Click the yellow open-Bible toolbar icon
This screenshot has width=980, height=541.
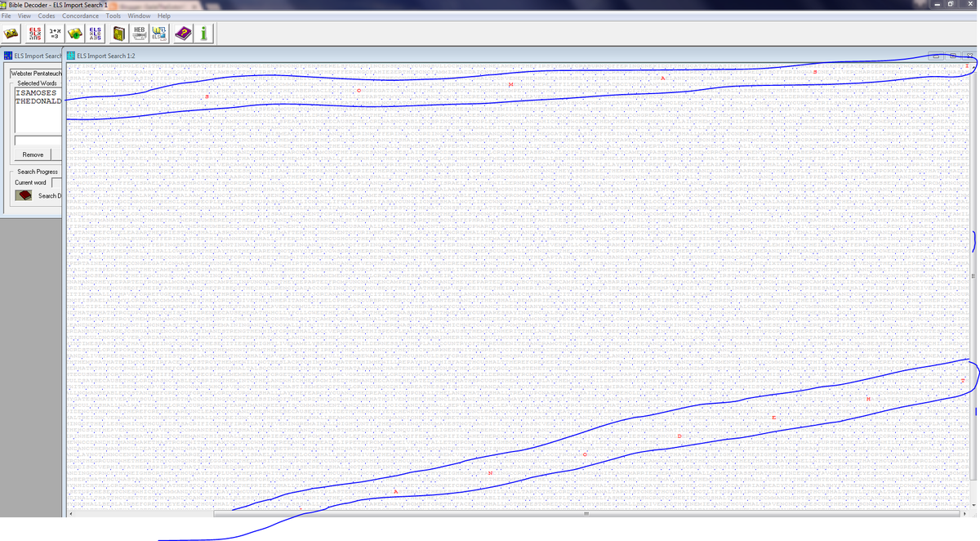tap(11, 34)
